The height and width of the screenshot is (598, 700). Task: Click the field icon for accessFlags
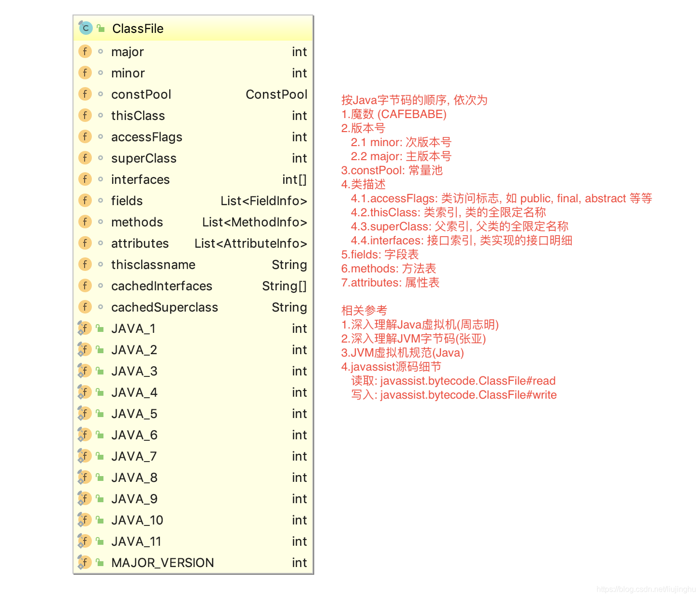(x=85, y=136)
